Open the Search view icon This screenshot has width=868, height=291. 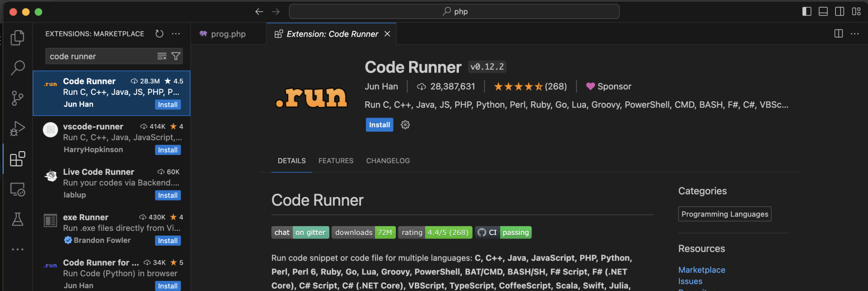coord(18,68)
